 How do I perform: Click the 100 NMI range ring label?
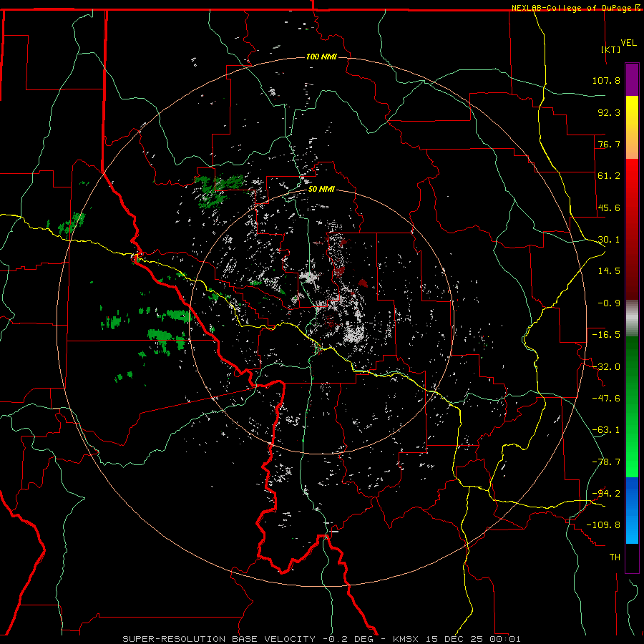[321, 57]
